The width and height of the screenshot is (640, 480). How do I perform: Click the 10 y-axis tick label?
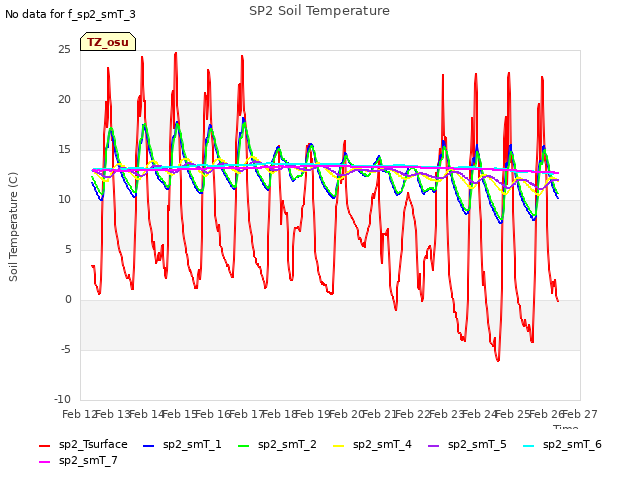click(x=64, y=200)
